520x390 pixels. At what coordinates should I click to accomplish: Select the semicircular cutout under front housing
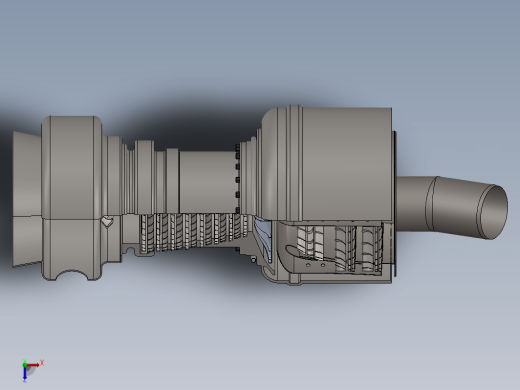tap(72, 275)
